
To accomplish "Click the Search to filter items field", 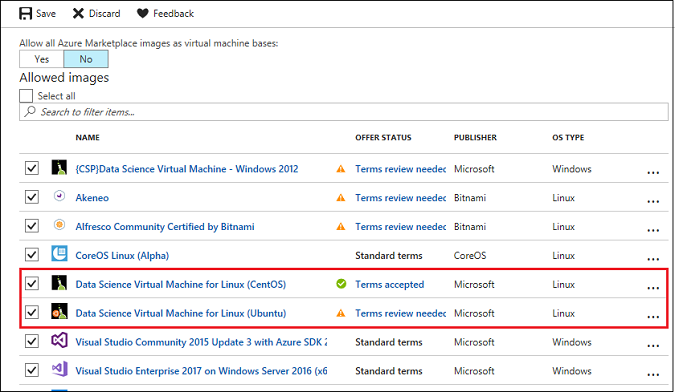I will point(344,112).
